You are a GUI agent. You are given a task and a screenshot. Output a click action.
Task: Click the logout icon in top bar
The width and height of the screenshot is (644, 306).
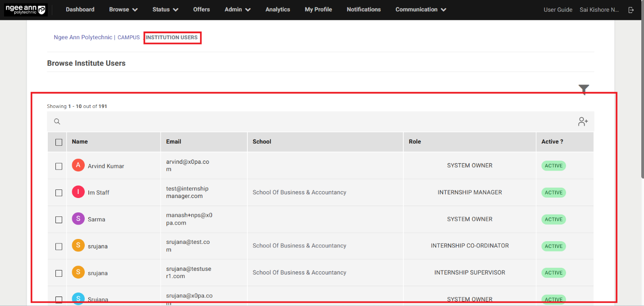[631, 9]
